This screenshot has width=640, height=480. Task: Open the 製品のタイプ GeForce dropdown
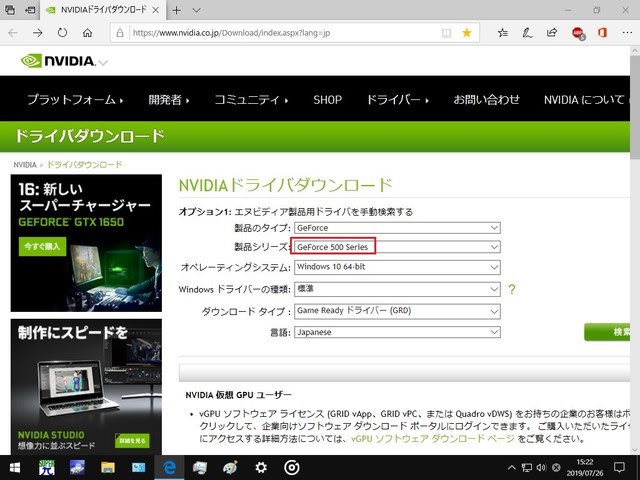[397, 228]
